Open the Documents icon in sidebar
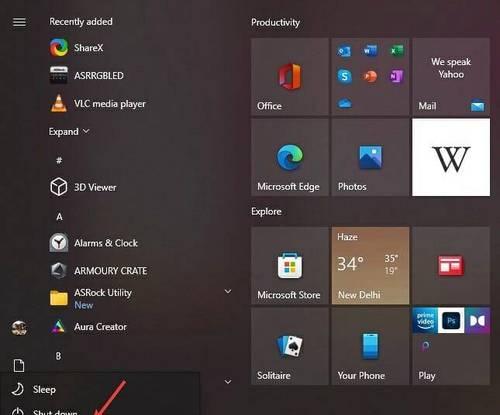Image resolution: width=500 pixels, height=415 pixels. click(x=19, y=365)
